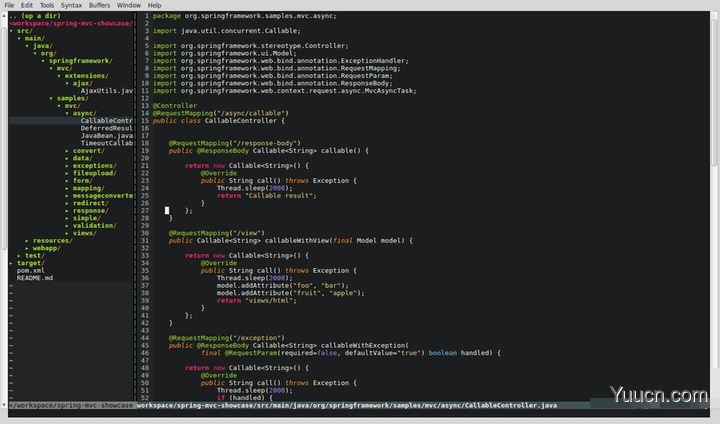
Task: Collapse the springframework/ folder
Action: 77,61
